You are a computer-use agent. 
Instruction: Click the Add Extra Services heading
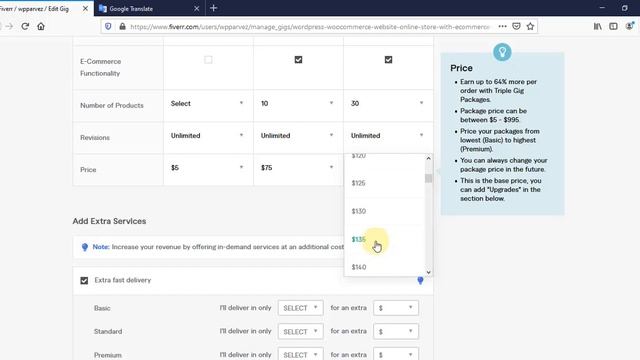[109, 221]
